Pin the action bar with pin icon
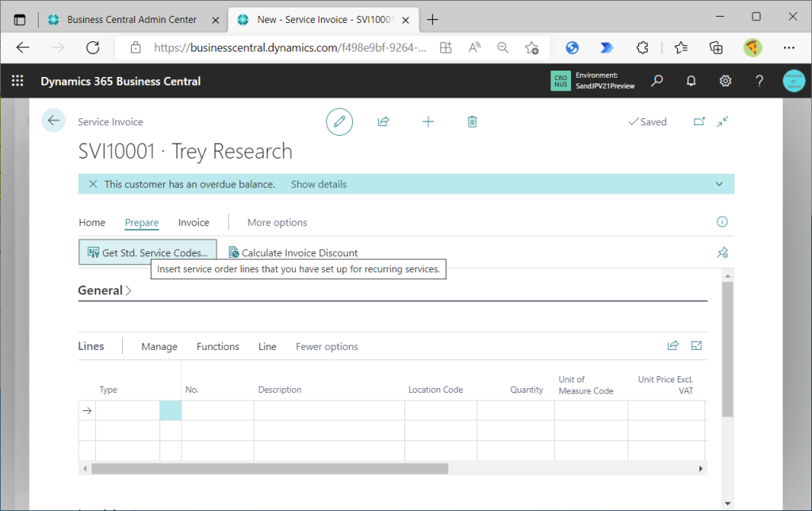Image resolution: width=812 pixels, height=511 pixels. click(x=722, y=252)
